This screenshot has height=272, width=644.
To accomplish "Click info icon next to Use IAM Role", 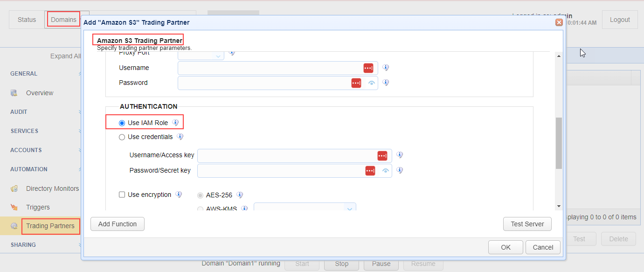I will [x=175, y=123].
